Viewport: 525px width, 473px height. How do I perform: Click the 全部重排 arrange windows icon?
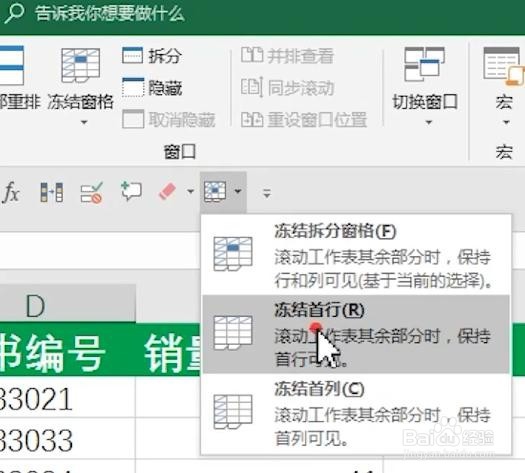pyautogui.click(x=12, y=65)
